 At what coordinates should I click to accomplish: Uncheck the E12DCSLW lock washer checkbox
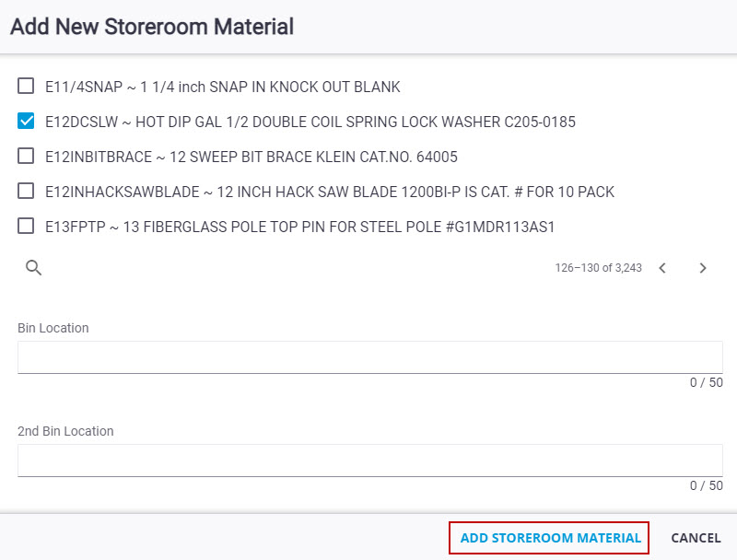coord(26,121)
